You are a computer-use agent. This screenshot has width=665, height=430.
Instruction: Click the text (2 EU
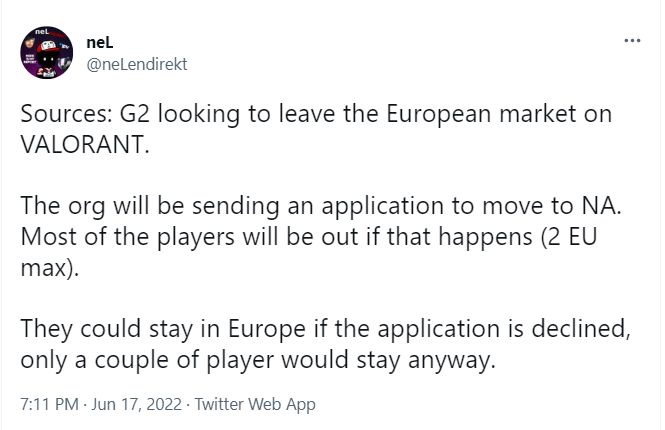(568, 237)
